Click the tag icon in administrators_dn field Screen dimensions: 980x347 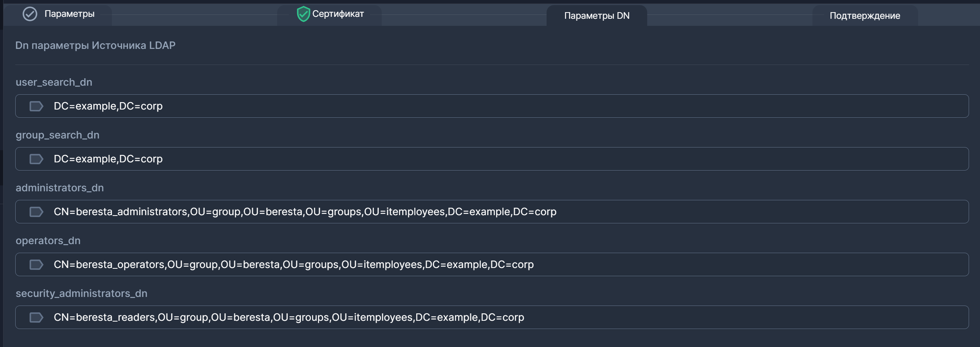36,212
